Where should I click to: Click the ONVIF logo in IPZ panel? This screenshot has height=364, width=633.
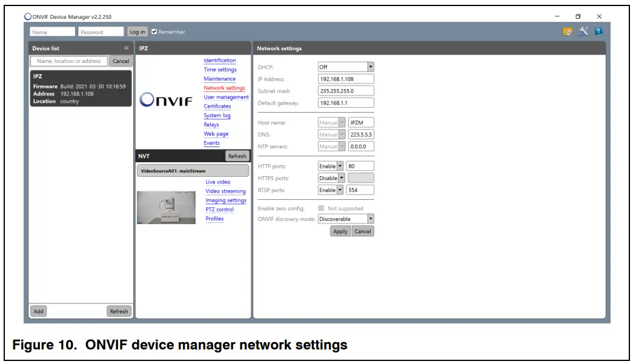click(x=165, y=100)
